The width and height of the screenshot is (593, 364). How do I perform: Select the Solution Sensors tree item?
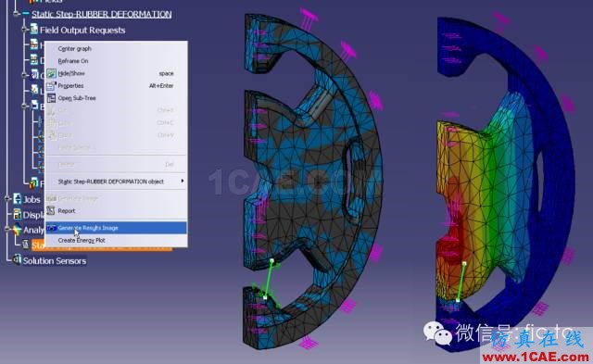click(x=55, y=261)
